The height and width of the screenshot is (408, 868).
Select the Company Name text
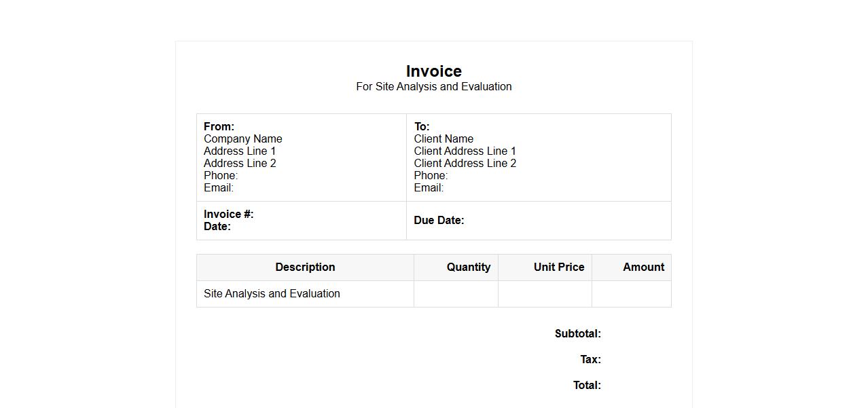point(242,139)
